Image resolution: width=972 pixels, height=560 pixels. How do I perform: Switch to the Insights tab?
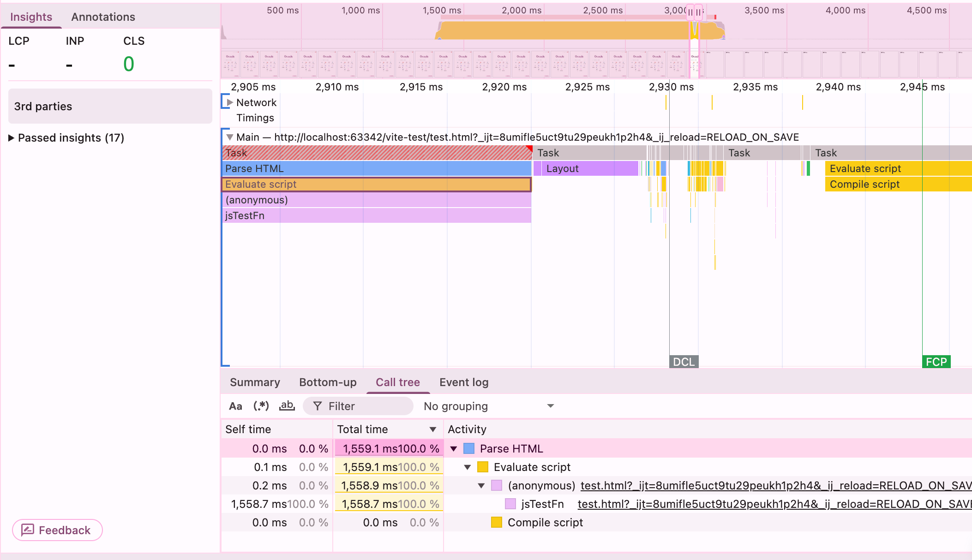coord(31,17)
